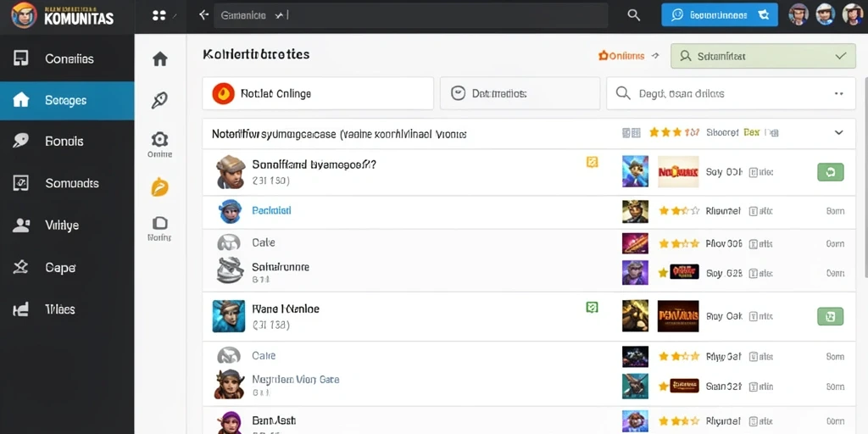Click the blue chat button in top bar

click(720, 15)
